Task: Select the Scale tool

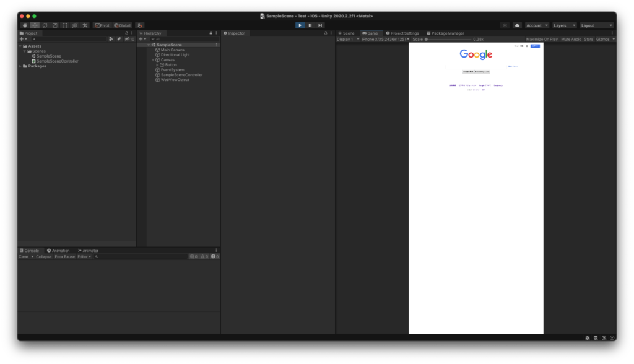Action: click(54, 25)
